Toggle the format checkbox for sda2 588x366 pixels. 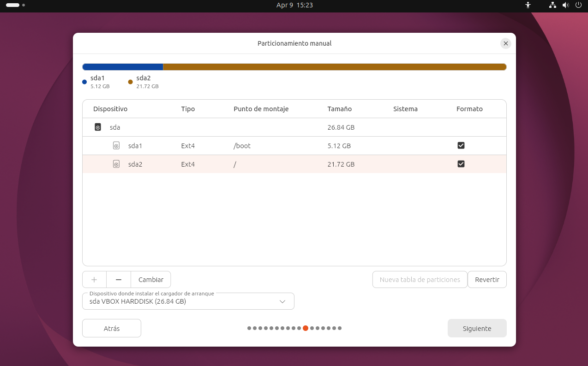[x=461, y=164]
